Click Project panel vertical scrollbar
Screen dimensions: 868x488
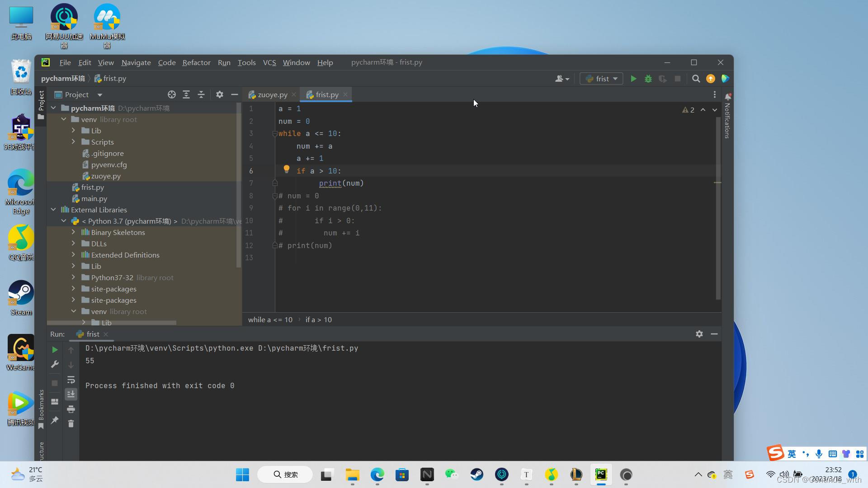point(239,185)
